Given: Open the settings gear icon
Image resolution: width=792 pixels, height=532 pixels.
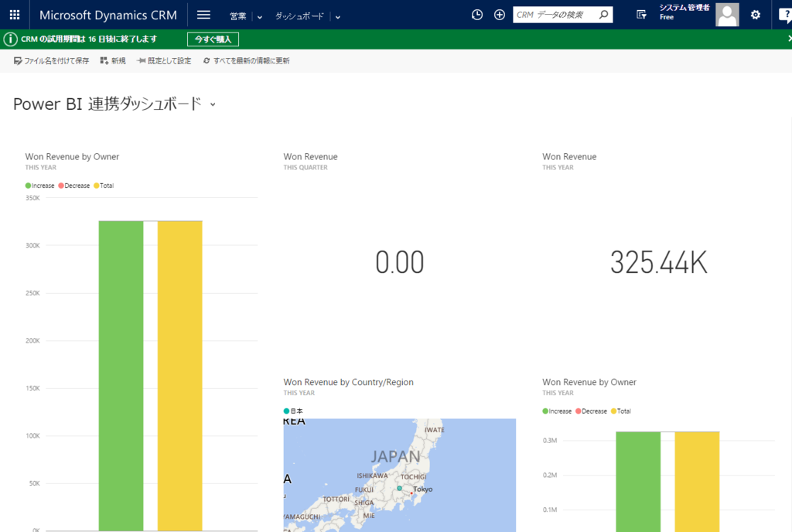Looking at the screenshot, I should click(x=755, y=15).
